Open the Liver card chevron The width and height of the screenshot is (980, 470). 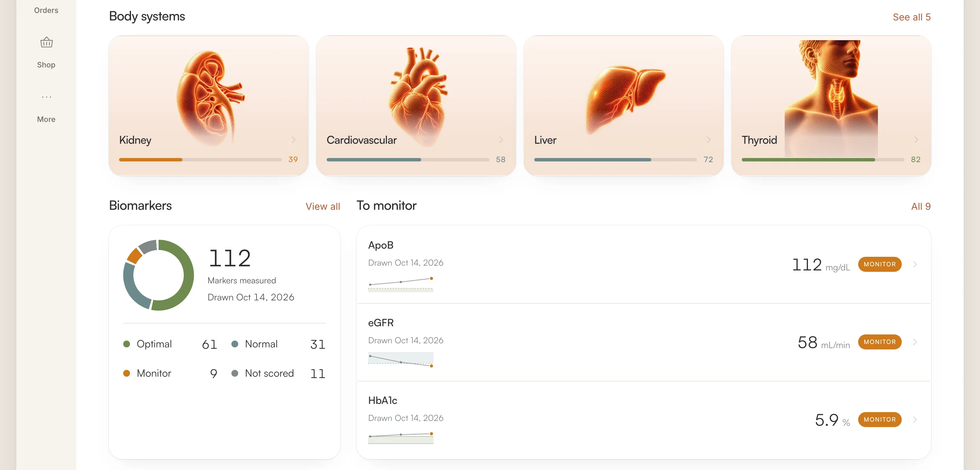pos(709,140)
